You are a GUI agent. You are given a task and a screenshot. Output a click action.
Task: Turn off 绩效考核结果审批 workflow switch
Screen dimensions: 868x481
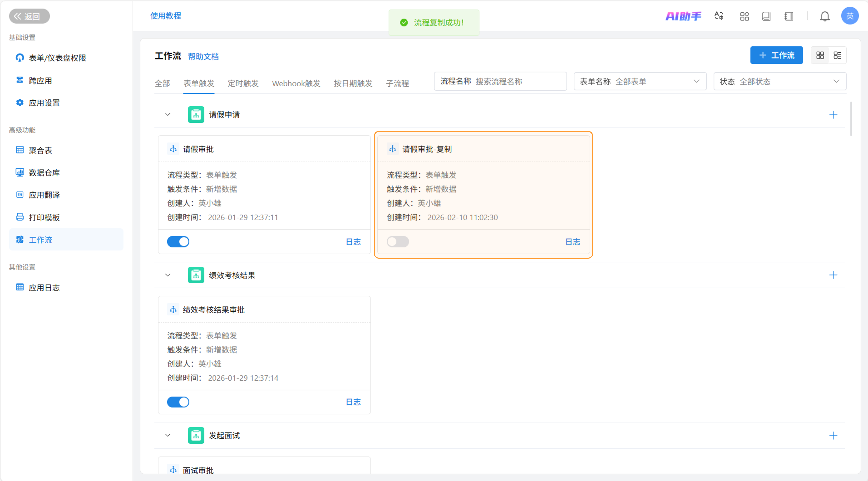point(178,402)
